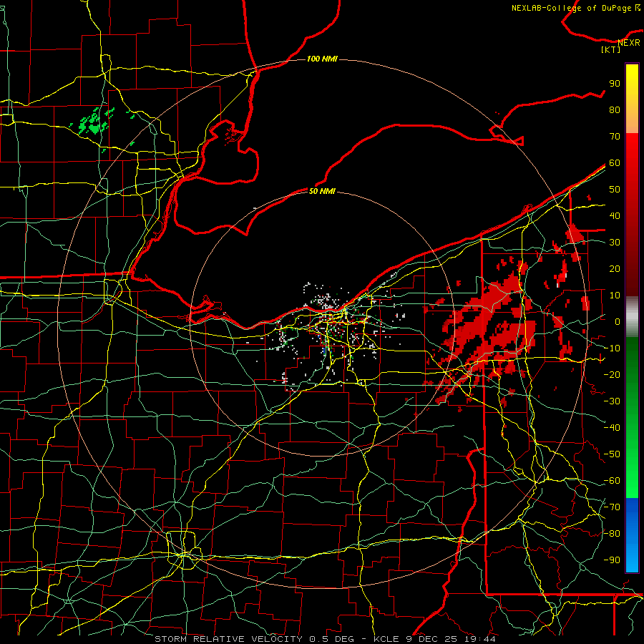Select the -70 value on velocity scale
Viewport: 644px width, 644px height.
click(612, 507)
